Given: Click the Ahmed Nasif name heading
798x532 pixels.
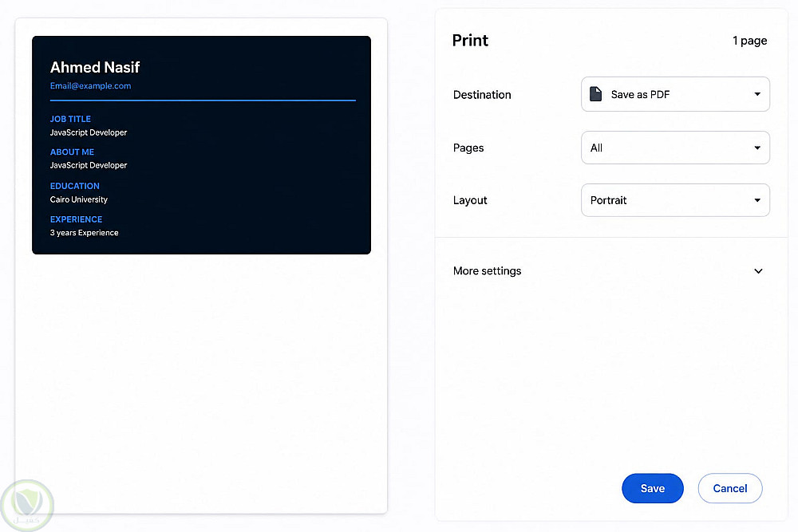Looking at the screenshot, I should click(x=95, y=67).
